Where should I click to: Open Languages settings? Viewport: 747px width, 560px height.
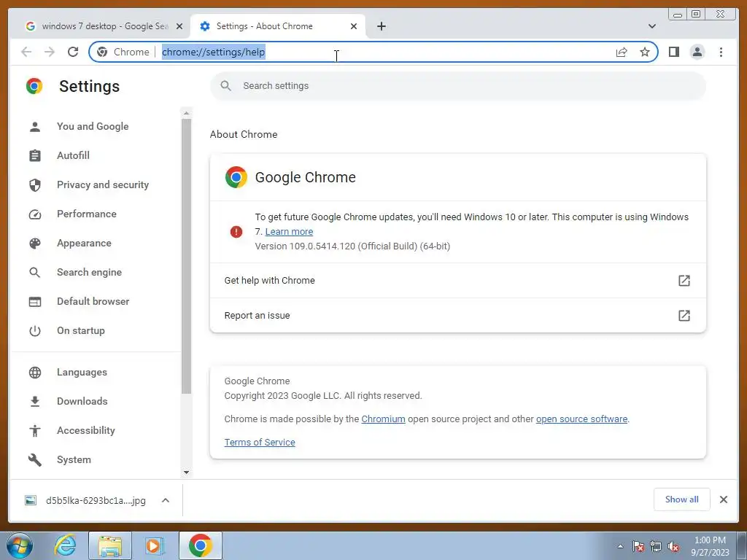pyautogui.click(x=82, y=373)
